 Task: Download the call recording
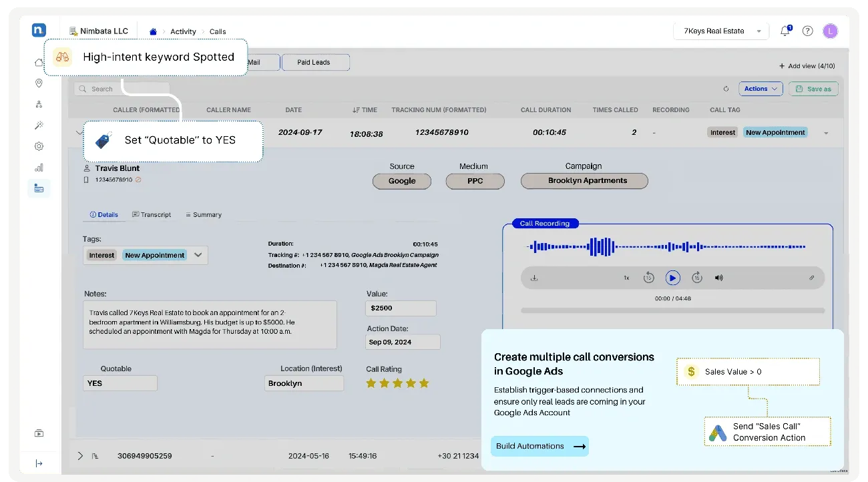(534, 278)
